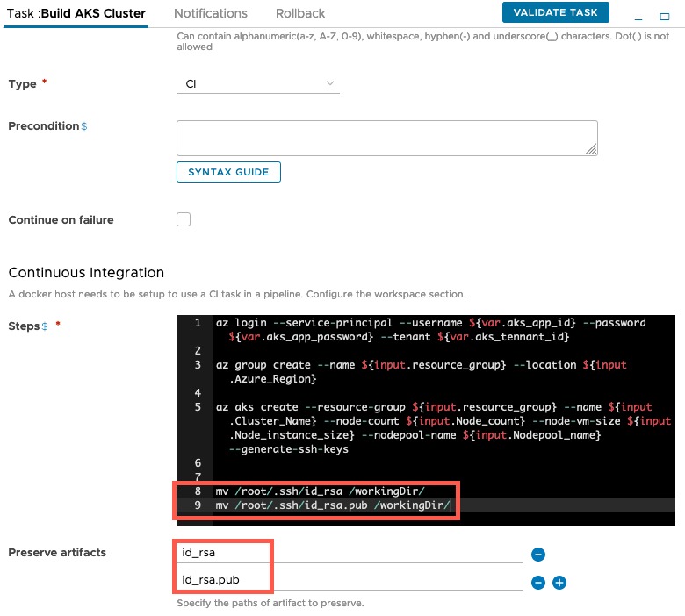Click empty line 2 in Steps editor
The height and width of the screenshot is (616, 685).
tap(443, 351)
